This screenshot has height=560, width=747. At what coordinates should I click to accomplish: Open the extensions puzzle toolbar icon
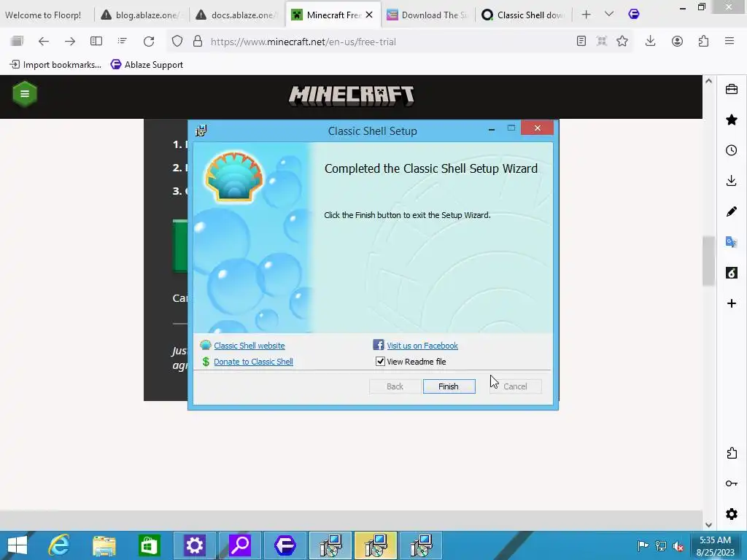click(x=704, y=42)
